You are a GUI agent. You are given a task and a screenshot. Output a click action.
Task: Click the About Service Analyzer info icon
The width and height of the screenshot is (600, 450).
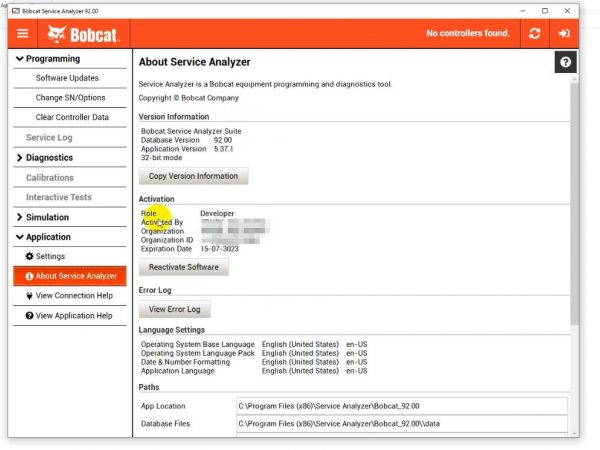(29, 276)
